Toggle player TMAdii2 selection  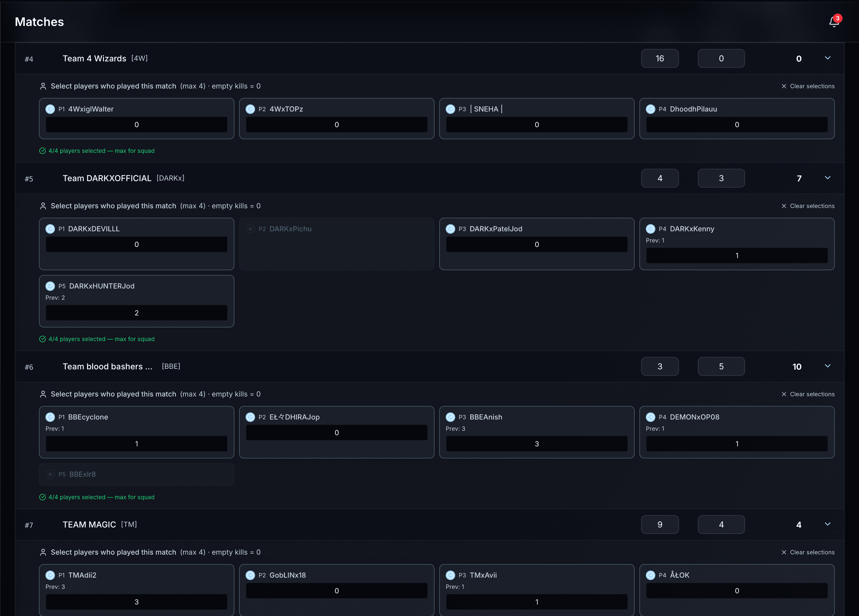tap(50, 575)
